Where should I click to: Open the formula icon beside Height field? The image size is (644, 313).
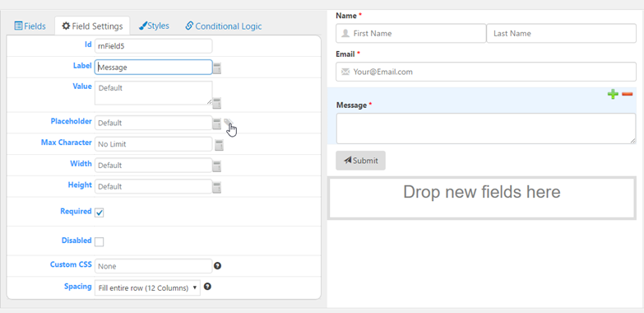(217, 187)
